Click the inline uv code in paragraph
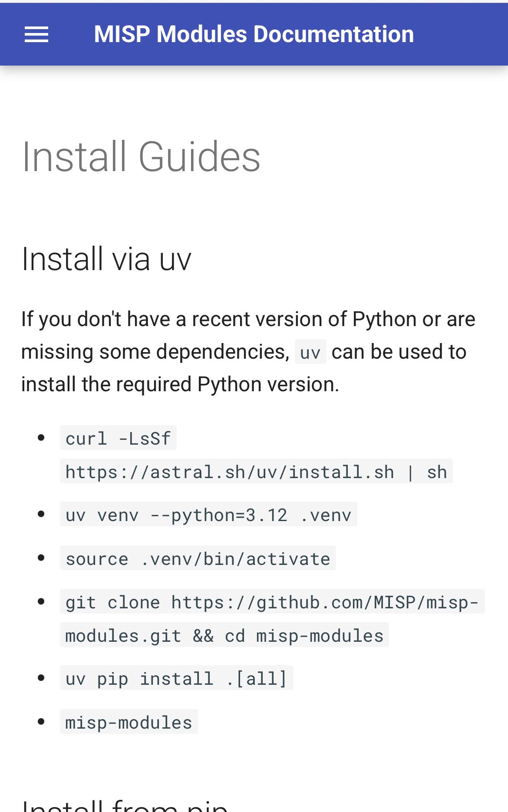Image resolution: width=508 pixels, height=812 pixels. (310, 352)
